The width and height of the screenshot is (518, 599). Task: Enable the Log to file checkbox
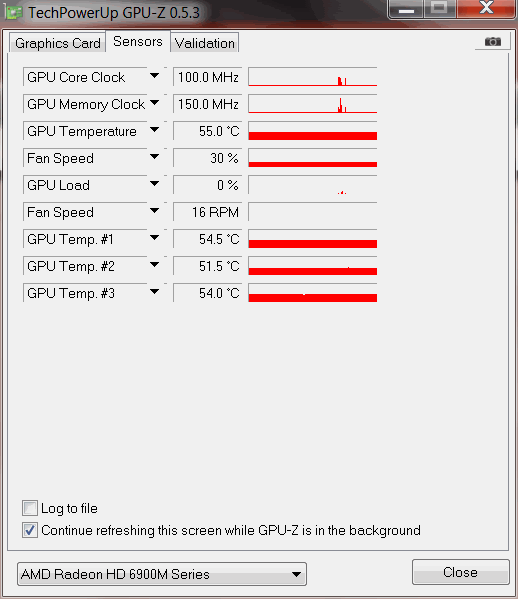coord(30,508)
